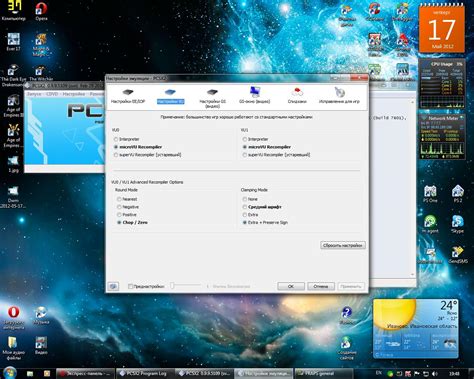474x379 pixels.
Task: Open the Speedhacks tab with red icon
Action: coord(297,96)
